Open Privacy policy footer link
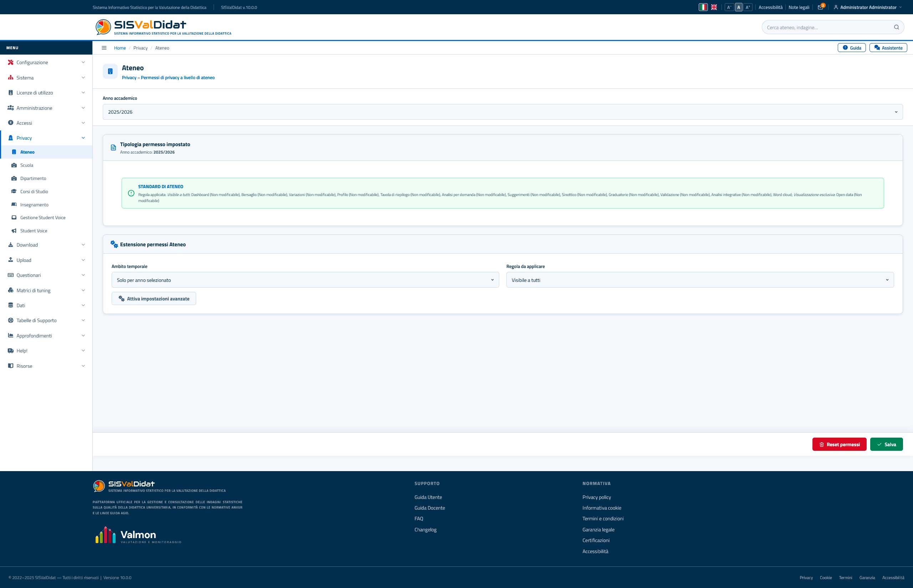 (x=596, y=497)
